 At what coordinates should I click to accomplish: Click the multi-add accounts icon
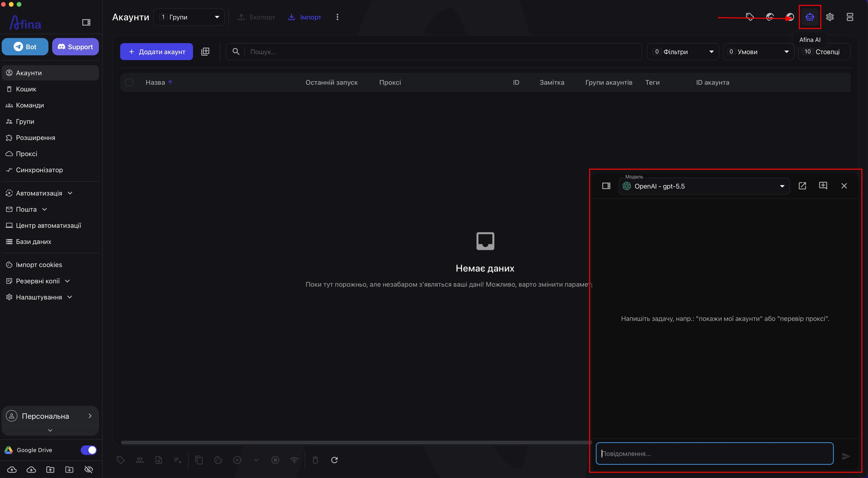coord(205,52)
